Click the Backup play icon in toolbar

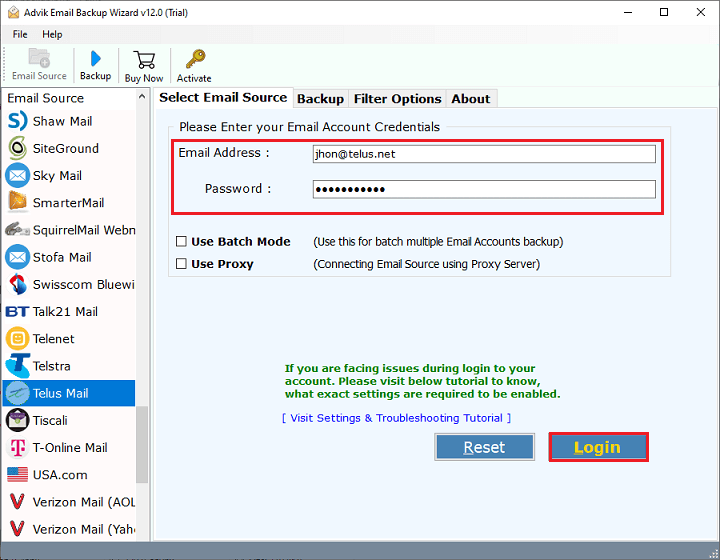[96, 59]
